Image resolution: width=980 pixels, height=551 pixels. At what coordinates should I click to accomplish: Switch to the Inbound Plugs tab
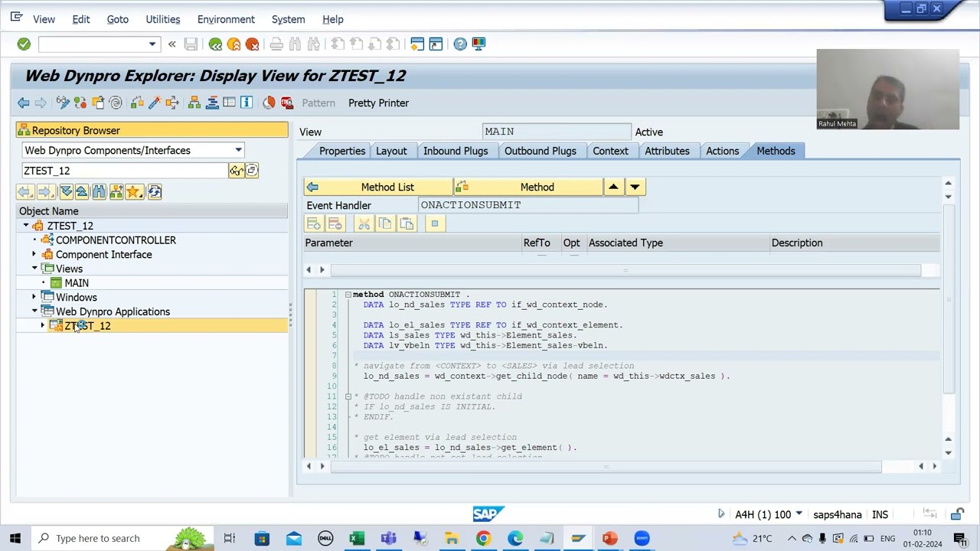pos(456,151)
